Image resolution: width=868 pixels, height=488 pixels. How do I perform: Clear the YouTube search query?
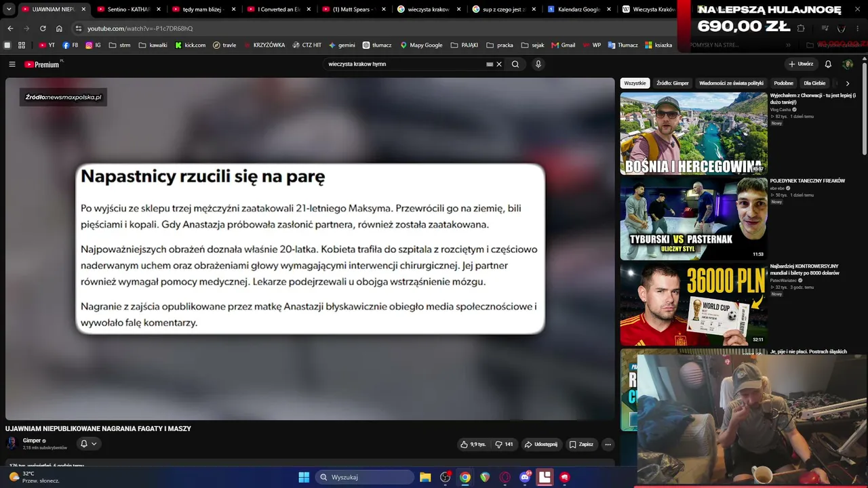[x=499, y=64]
